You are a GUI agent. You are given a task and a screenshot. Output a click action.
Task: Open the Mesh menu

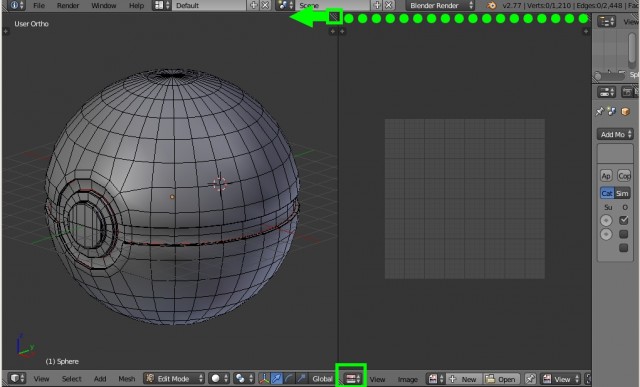click(x=127, y=379)
